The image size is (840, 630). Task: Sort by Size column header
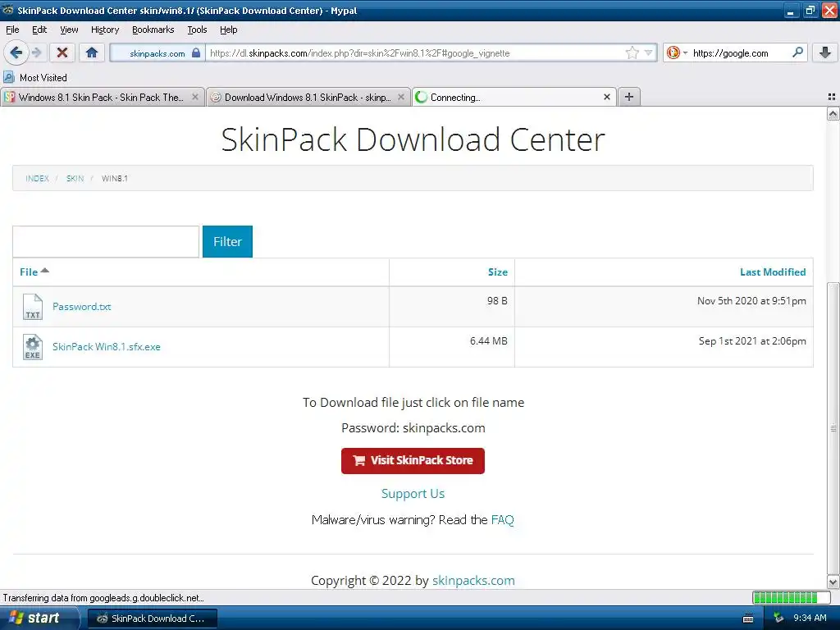coord(498,272)
